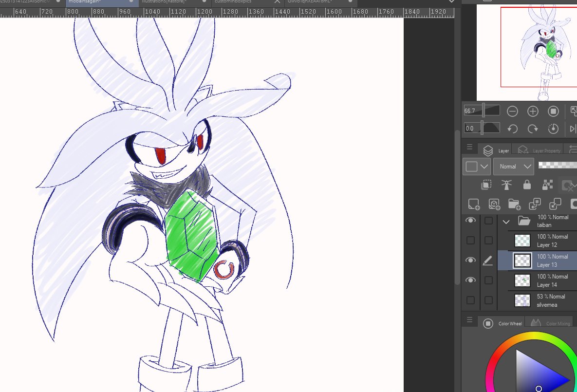
Task: Adjust the layer opacity checkered slider
Action: pos(558,165)
